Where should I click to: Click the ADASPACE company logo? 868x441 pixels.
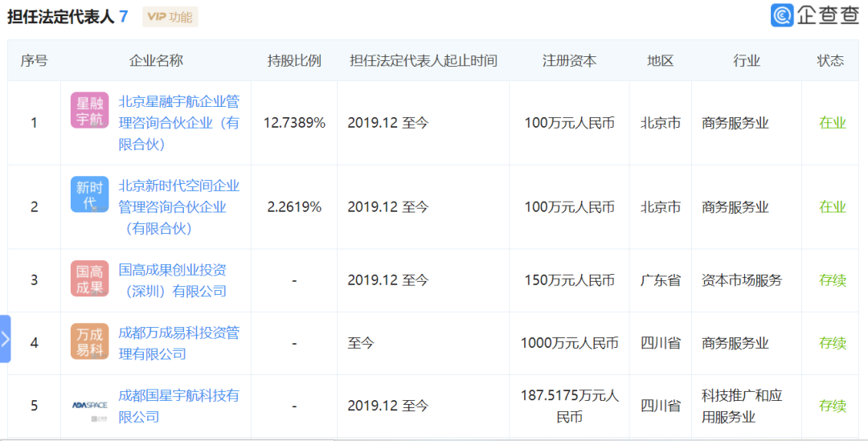tap(89, 406)
